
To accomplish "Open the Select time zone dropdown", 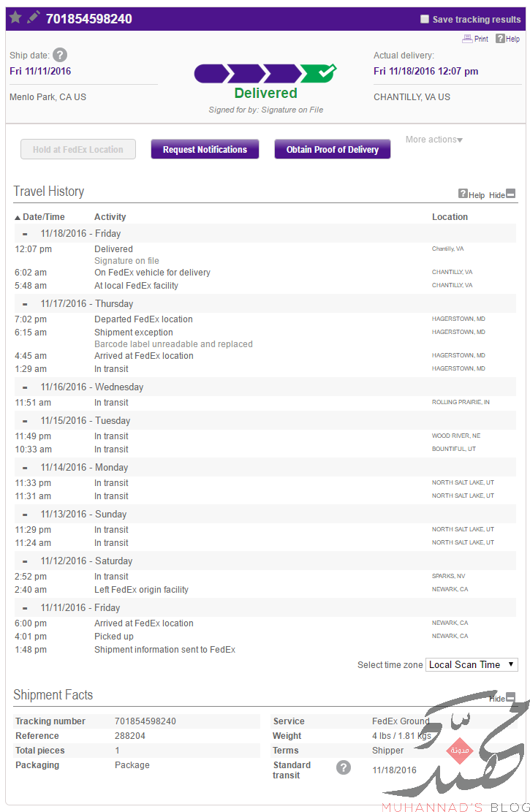I will 472,665.
